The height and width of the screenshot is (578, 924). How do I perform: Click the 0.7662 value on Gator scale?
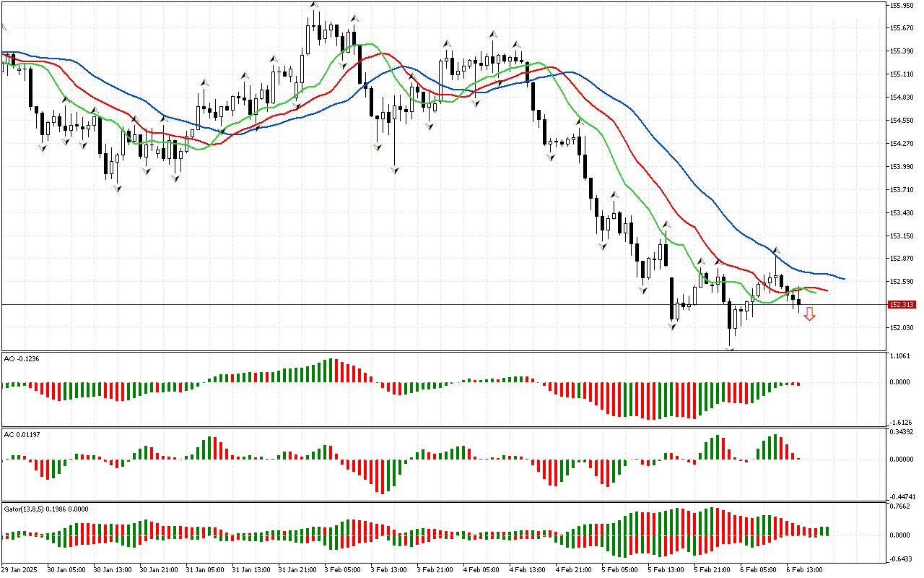tap(900, 506)
